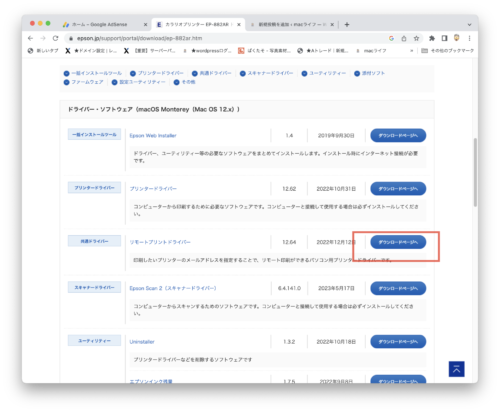
Task: Switch to the macライフ tab
Action: (x=292, y=24)
